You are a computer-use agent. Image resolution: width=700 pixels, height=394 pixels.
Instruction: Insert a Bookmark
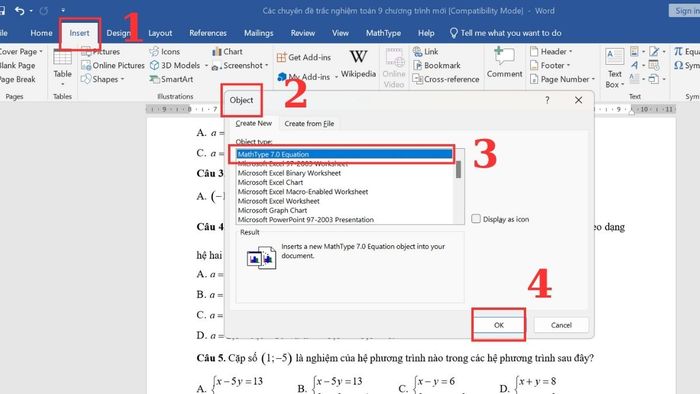pos(437,66)
